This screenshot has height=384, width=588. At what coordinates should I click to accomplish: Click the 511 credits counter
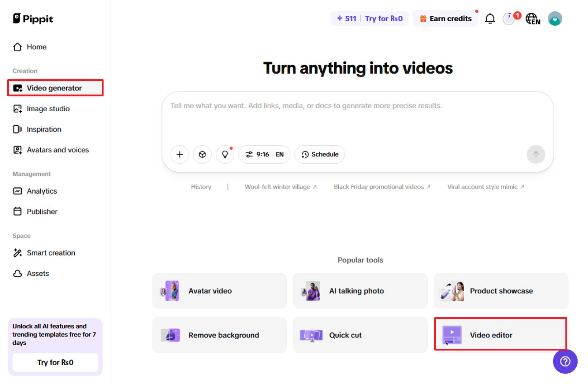[346, 19]
